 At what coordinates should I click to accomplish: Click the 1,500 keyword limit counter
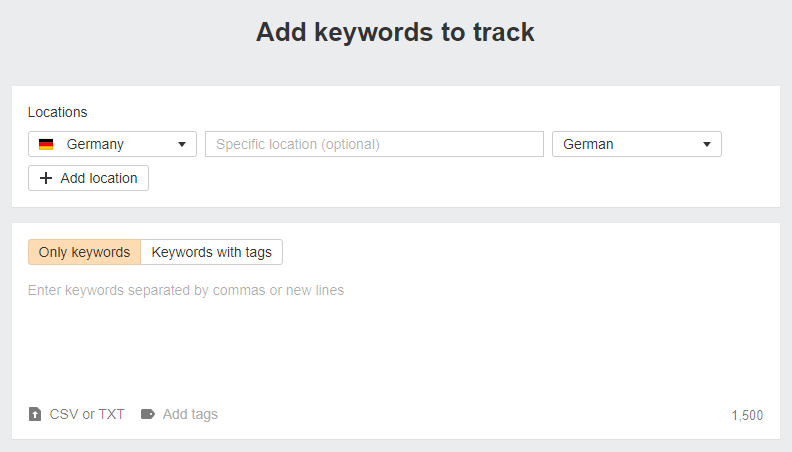tap(747, 415)
